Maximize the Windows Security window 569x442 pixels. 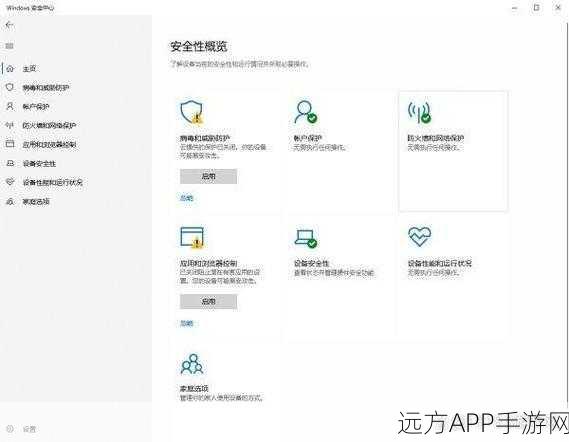coord(536,8)
